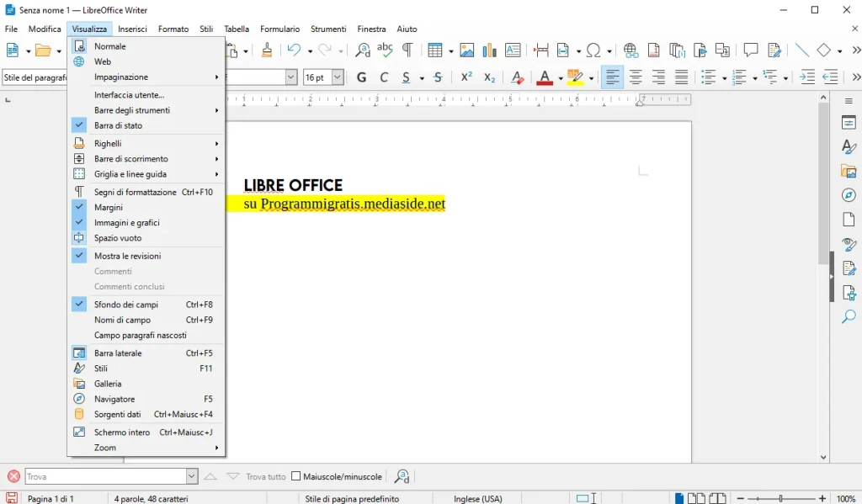The image size is (862, 504).
Task: Open sidebar Navigator compass icon
Action: 849,195
